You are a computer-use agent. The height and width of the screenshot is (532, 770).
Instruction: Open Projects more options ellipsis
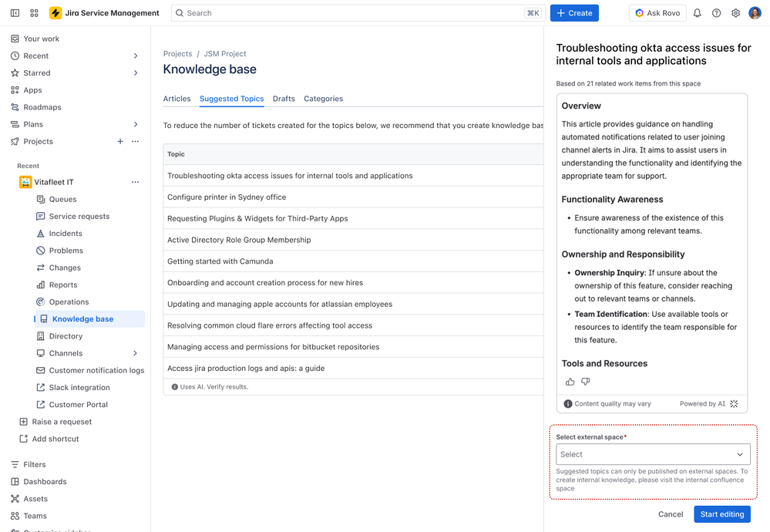point(135,141)
